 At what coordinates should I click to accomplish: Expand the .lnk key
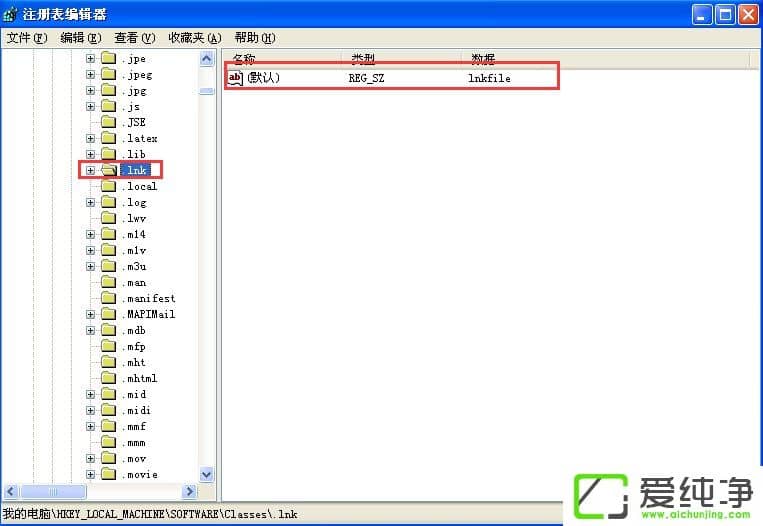tap(91, 170)
